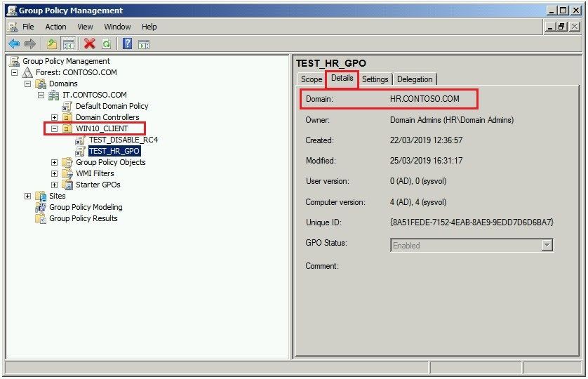This screenshot has height=379, width=588.
Task: Click the Group Policy Objects folder icon
Action: [x=67, y=163]
